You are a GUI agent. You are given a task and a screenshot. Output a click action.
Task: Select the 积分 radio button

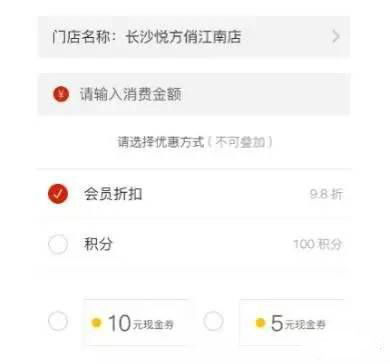pos(58,244)
